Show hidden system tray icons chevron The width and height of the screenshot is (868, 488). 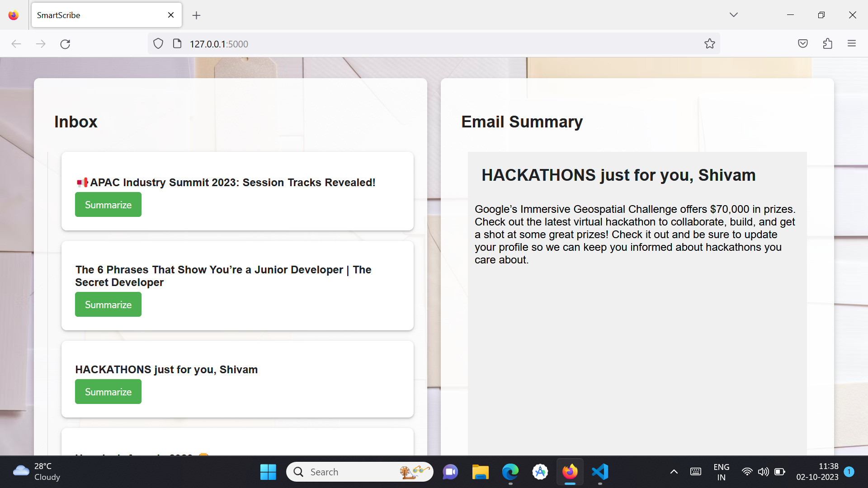pyautogui.click(x=674, y=472)
